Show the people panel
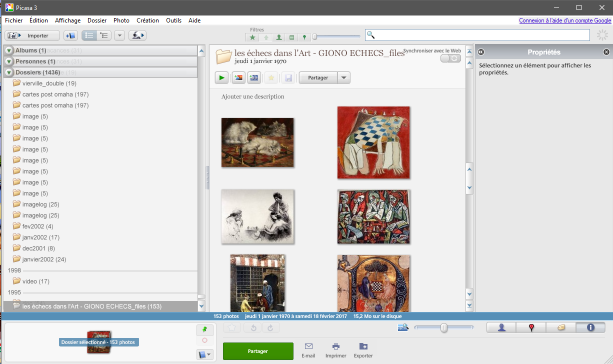The image size is (613, 364). pos(501,327)
